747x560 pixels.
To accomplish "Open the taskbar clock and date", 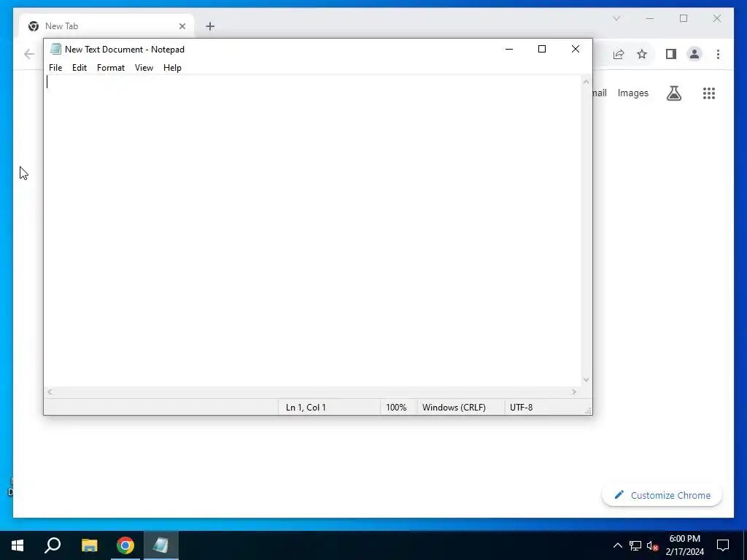I will (684, 545).
